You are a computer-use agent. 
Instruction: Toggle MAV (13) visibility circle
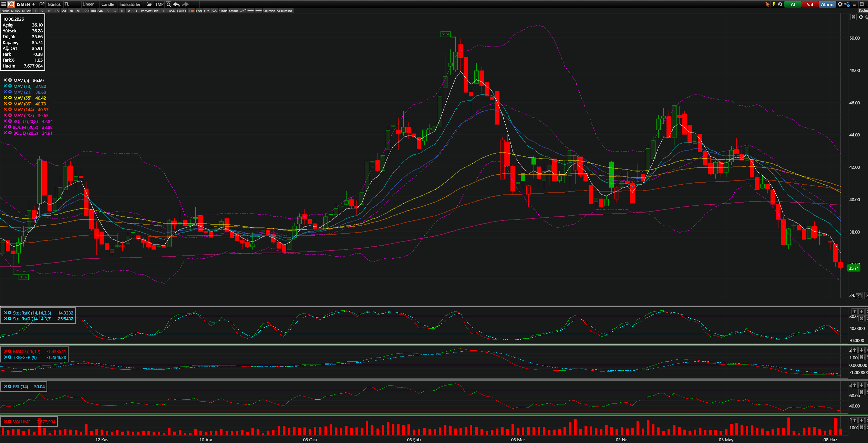tap(10, 86)
